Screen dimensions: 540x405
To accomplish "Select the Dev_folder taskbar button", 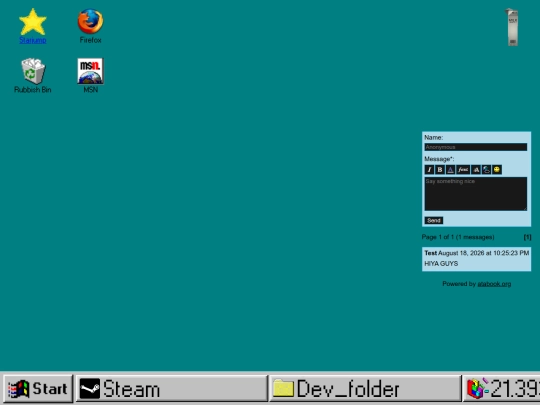I will coord(365,389).
